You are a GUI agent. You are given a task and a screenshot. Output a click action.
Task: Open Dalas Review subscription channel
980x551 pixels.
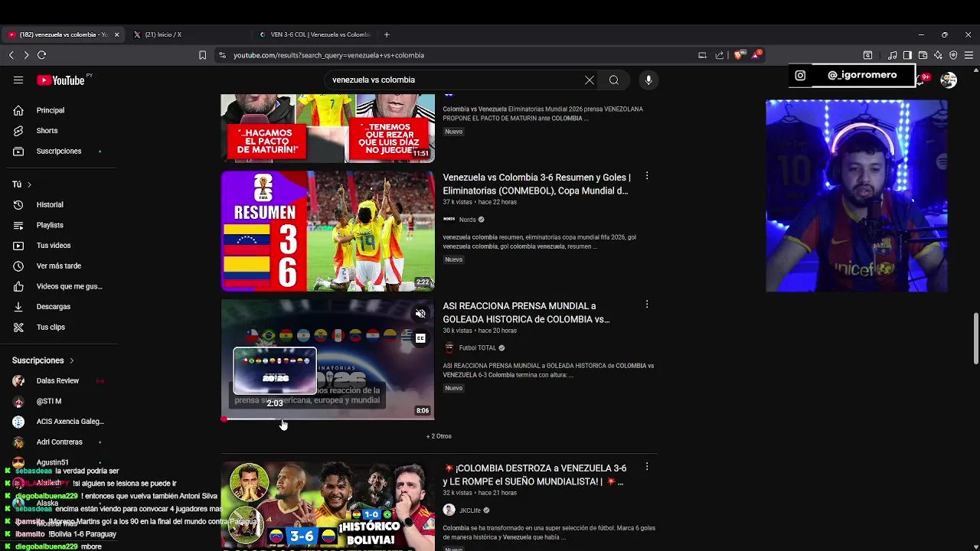point(59,380)
